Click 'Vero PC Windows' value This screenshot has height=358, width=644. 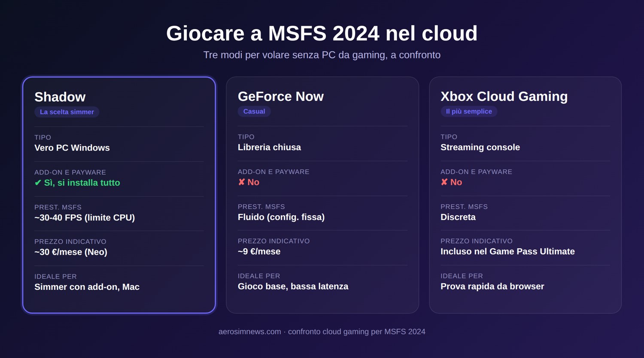coord(72,148)
